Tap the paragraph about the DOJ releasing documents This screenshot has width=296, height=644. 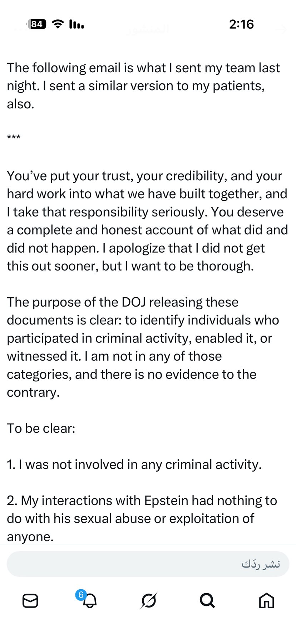[x=143, y=347]
